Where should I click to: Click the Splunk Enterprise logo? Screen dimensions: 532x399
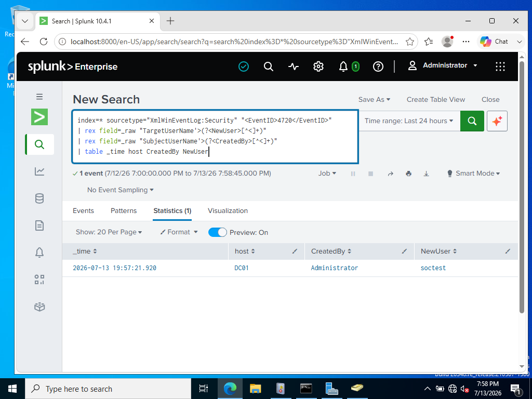[73, 66]
